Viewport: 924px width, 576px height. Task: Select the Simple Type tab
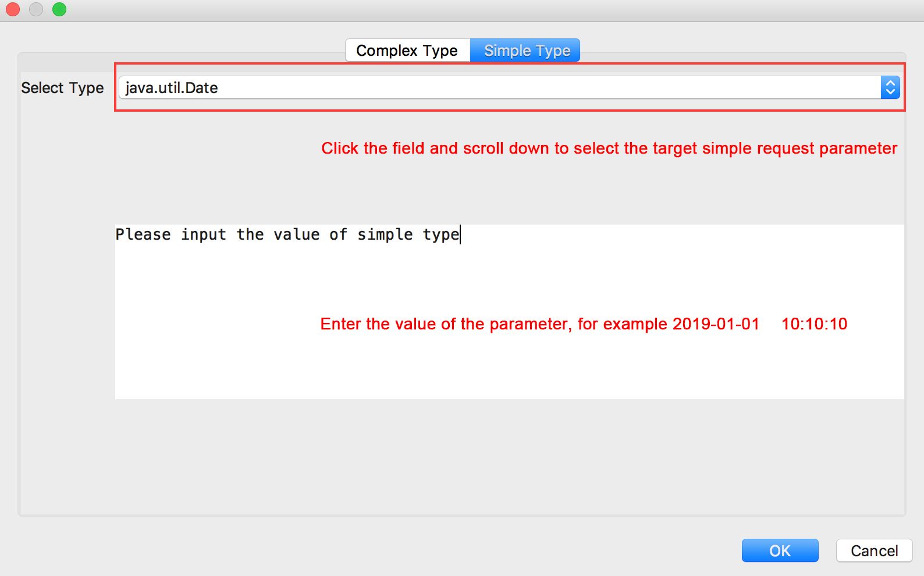[x=527, y=51]
